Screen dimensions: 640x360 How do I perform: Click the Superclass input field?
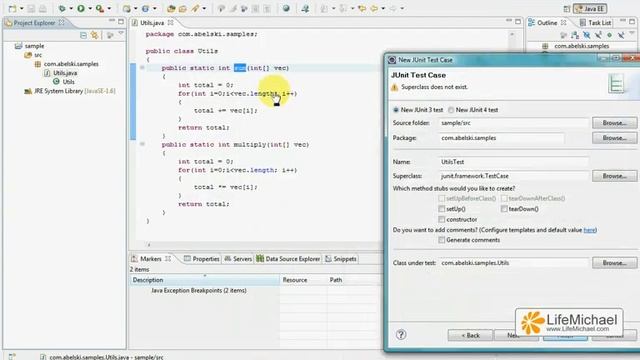(x=513, y=176)
